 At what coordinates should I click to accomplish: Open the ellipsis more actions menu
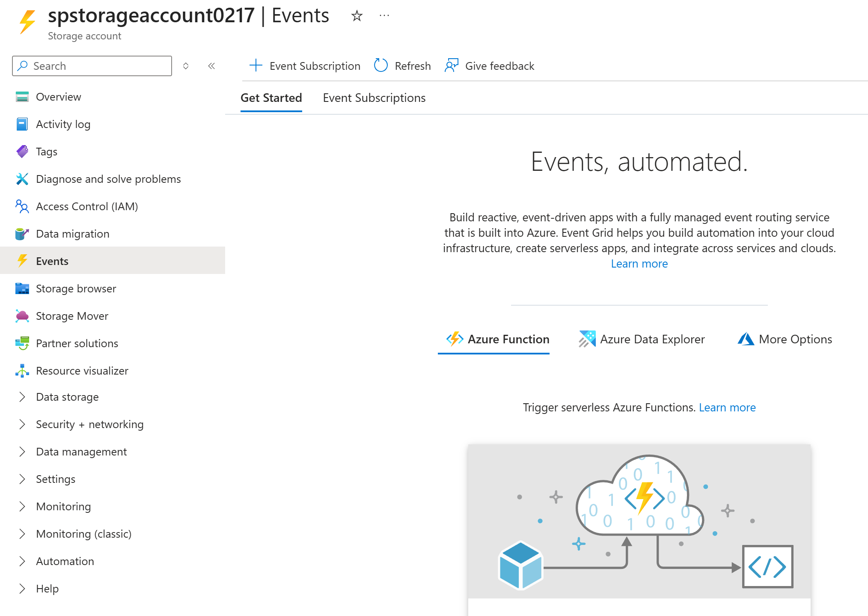(384, 16)
